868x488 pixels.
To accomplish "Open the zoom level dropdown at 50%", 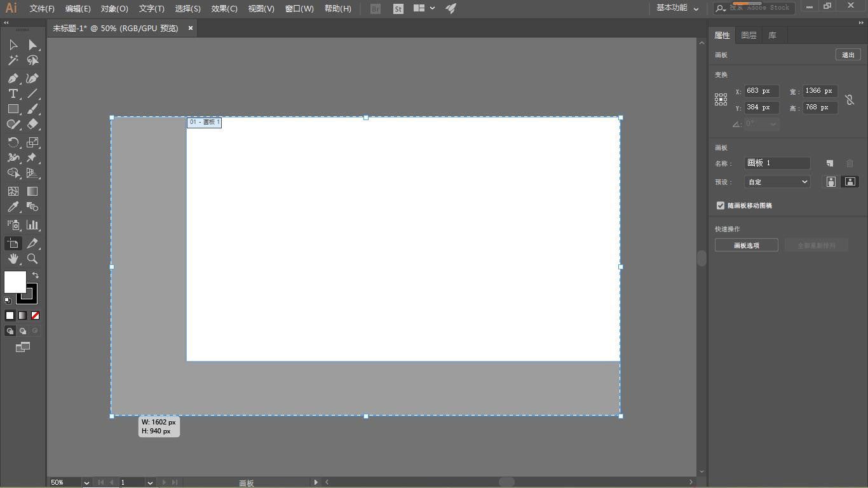I will pos(86,482).
